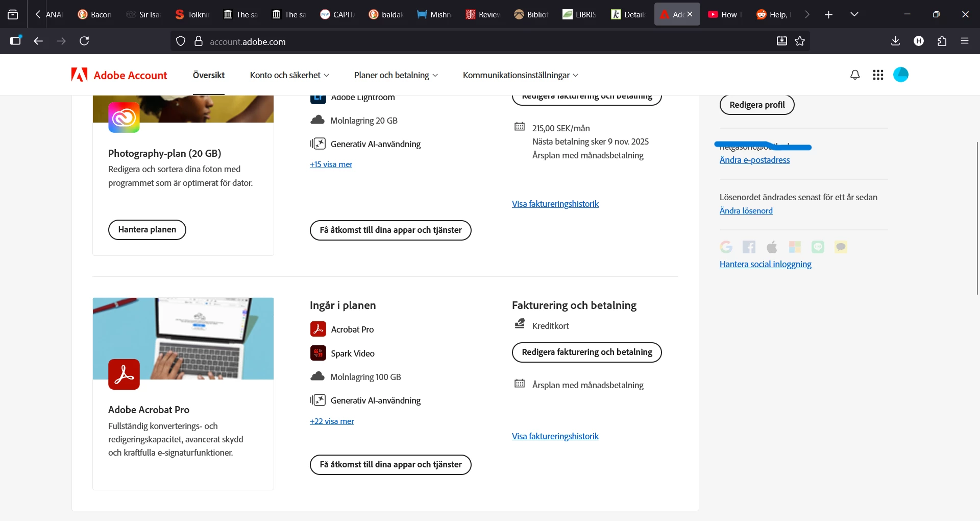This screenshot has height=521, width=980.
Task: Click the Creative Cloud plan icon
Action: coord(124,117)
